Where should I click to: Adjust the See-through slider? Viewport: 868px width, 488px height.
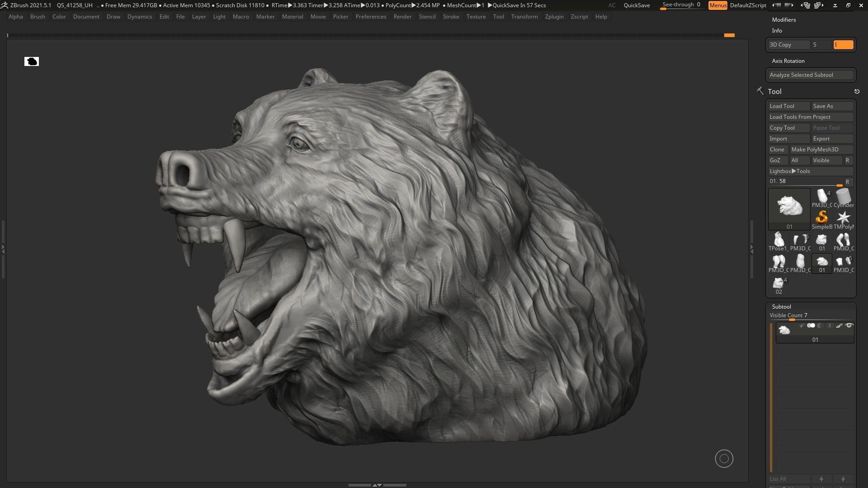(x=682, y=5)
